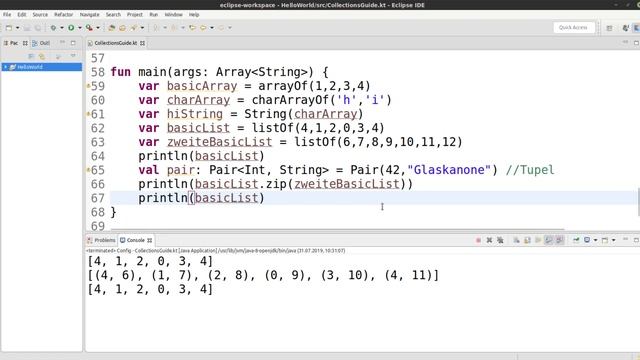Screen dimensions: 640x360
Task: Toggle Scroll Lock in Console
Action: coord(527,240)
